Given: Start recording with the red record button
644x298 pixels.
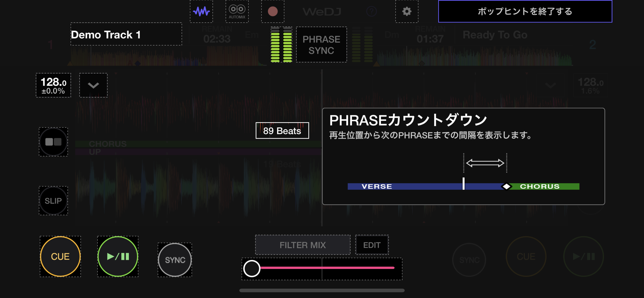Looking at the screenshot, I should (272, 11).
